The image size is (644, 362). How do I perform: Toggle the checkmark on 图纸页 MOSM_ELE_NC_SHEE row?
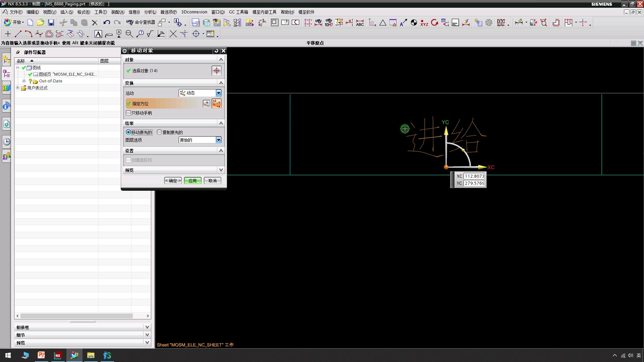pyautogui.click(x=30, y=74)
